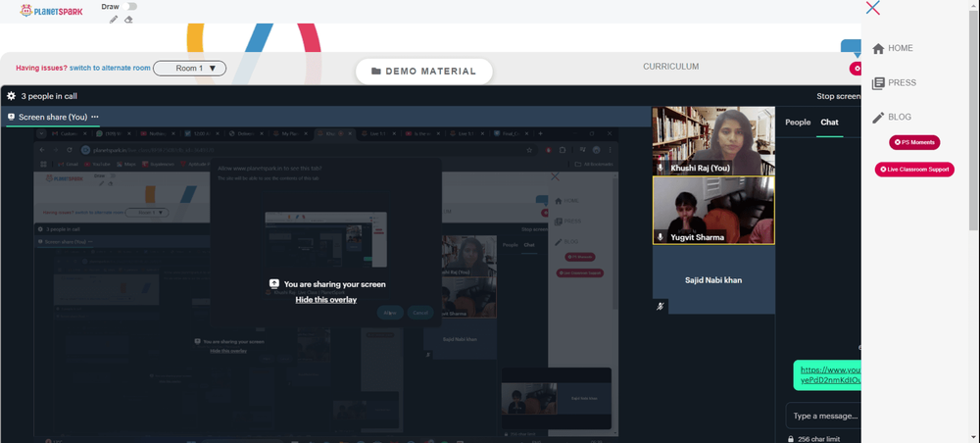Switch to the Curriculum tab

click(x=670, y=67)
